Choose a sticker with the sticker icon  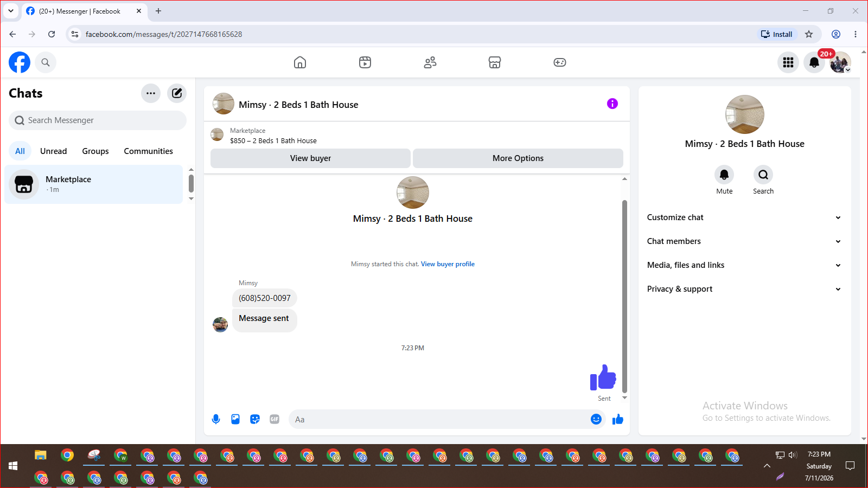click(255, 419)
